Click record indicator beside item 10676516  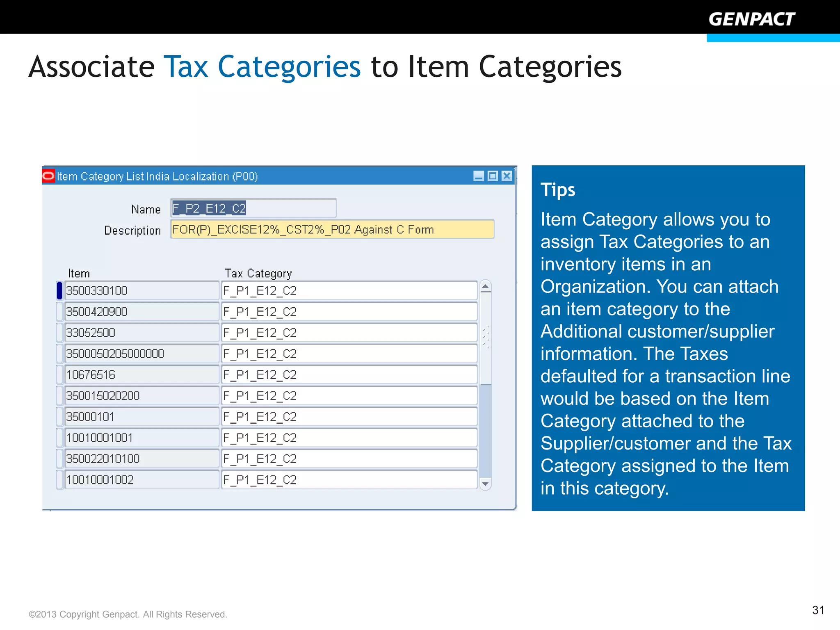59,375
